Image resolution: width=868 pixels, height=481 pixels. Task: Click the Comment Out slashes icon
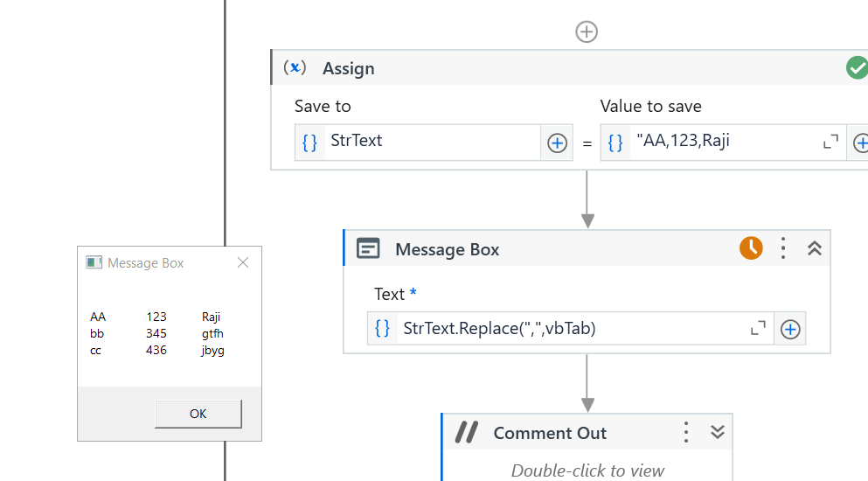tap(467, 433)
